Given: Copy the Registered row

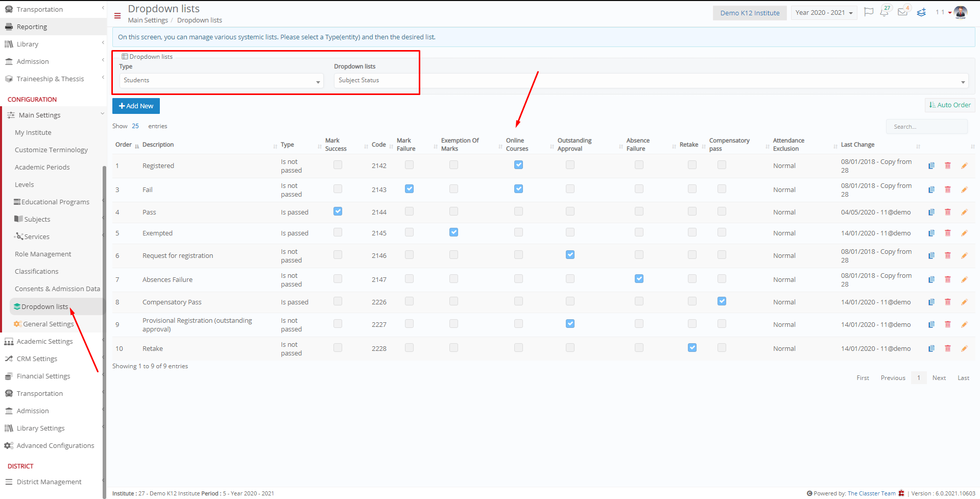Looking at the screenshot, I should (x=931, y=165).
